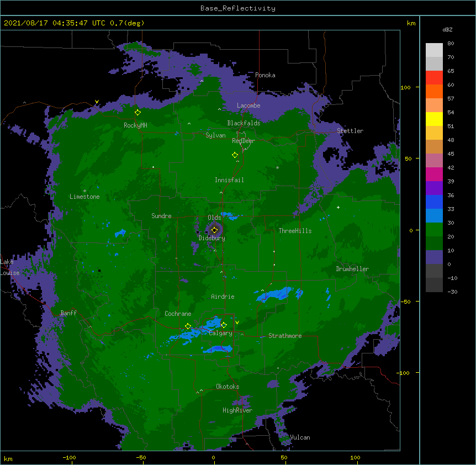Click the yellow V marker northeast of Calgary
Image resolution: width=476 pixels, height=465 pixels.
pyautogui.click(x=237, y=322)
